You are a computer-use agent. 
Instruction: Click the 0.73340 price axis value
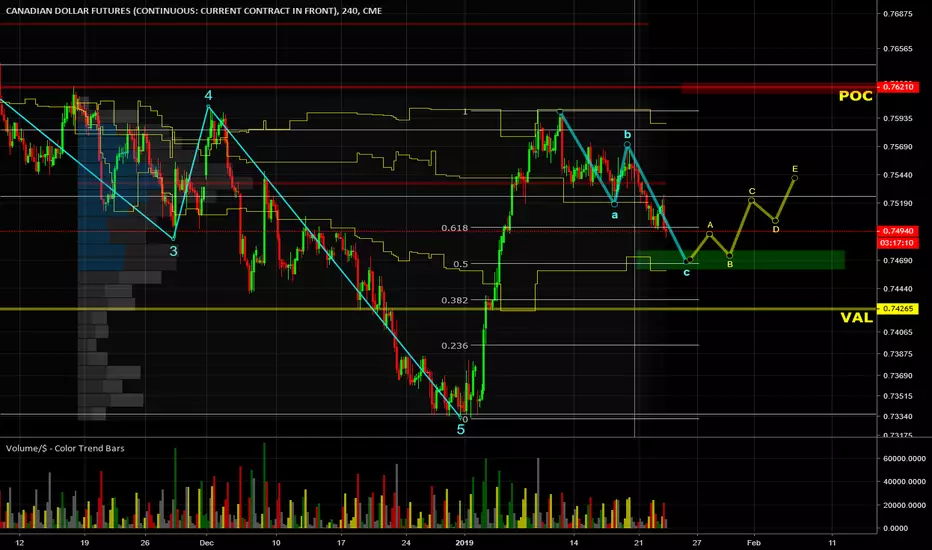click(x=898, y=416)
